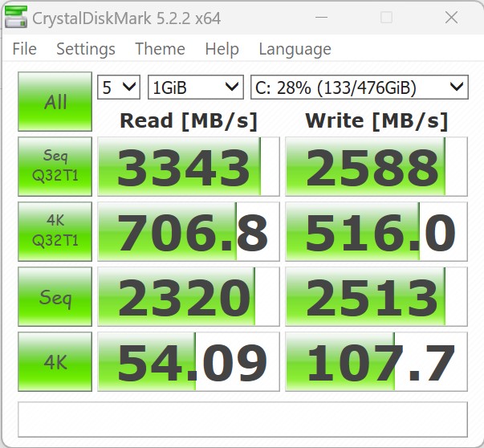Click the Seq Q32T1 read value 3343
This screenshot has width=484, height=448.
click(x=189, y=166)
